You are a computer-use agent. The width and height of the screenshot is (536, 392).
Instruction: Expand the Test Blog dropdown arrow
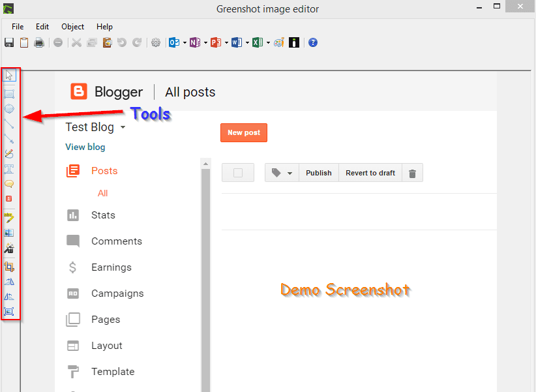coord(123,127)
